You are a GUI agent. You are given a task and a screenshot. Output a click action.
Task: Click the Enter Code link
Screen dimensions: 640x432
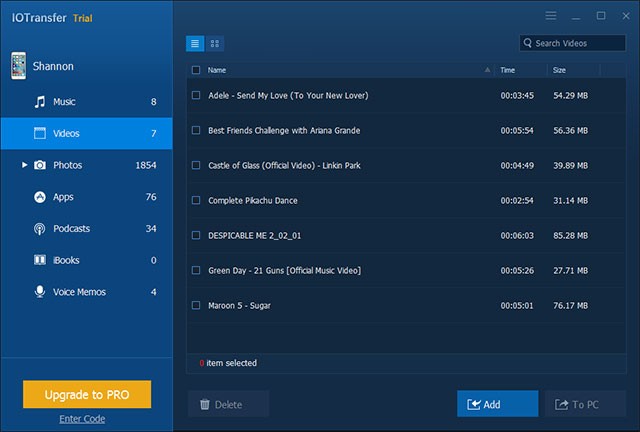[x=81, y=419]
